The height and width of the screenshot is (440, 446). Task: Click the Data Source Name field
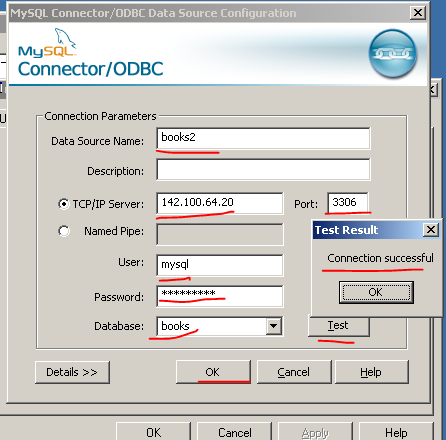(x=263, y=138)
